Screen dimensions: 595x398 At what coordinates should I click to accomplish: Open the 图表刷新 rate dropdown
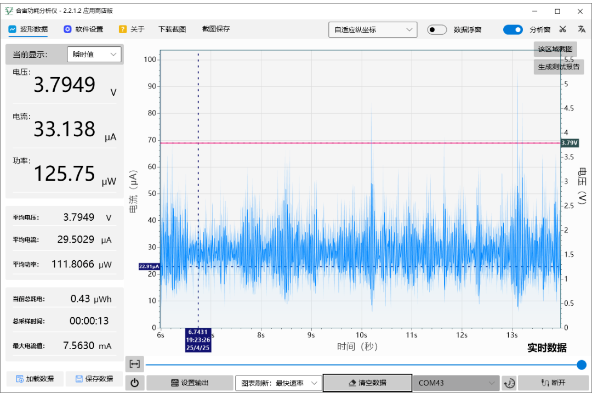(277, 383)
